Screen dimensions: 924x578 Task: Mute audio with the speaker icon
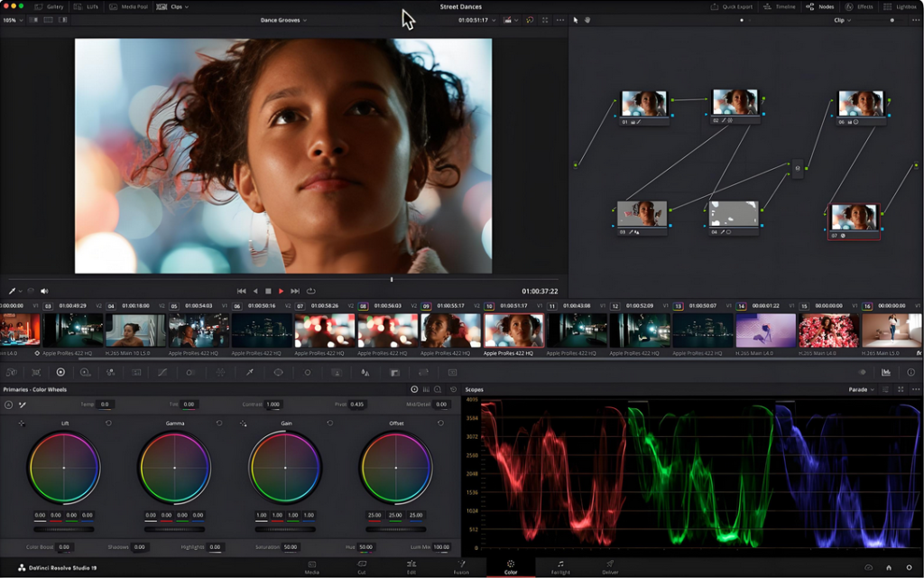pos(44,291)
